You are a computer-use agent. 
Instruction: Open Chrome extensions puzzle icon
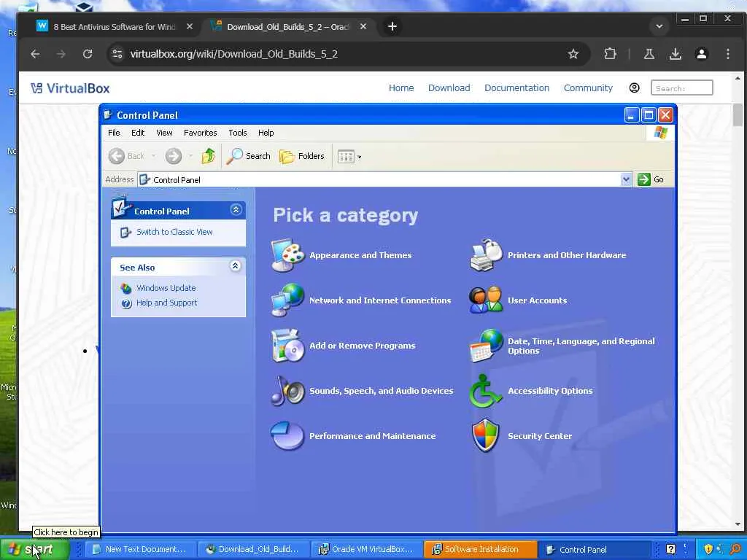(610, 54)
